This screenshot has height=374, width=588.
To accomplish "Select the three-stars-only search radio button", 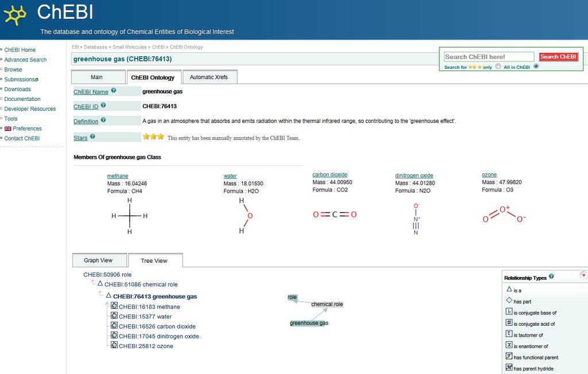I will [x=498, y=67].
